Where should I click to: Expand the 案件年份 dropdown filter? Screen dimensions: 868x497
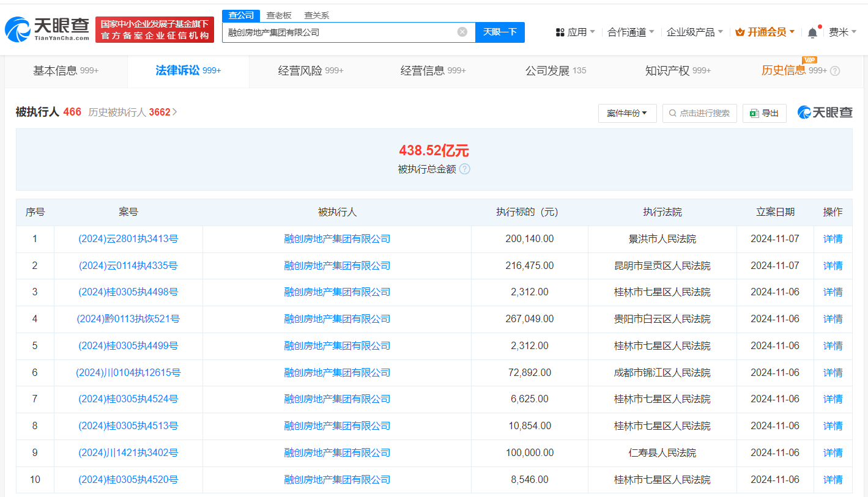click(x=627, y=113)
